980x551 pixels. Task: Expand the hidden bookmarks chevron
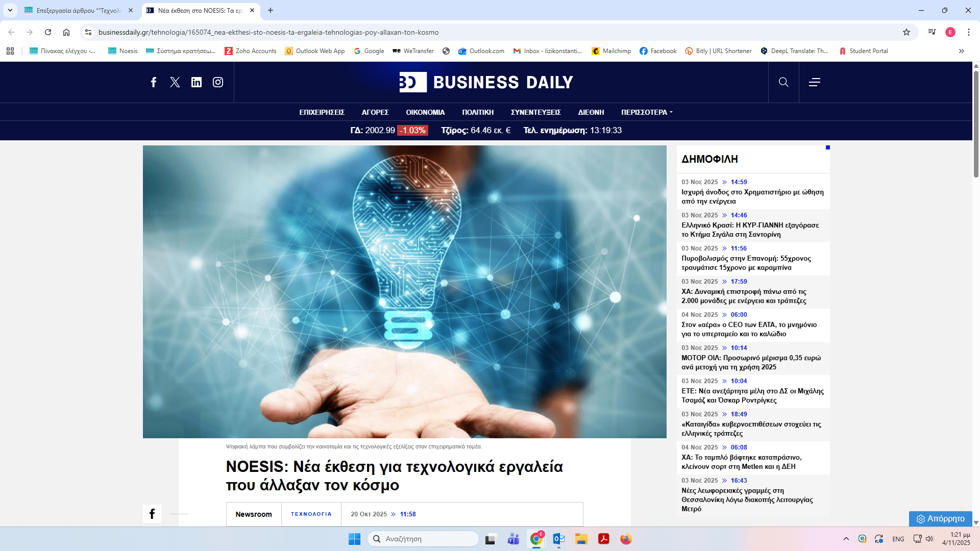(x=962, y=51)
